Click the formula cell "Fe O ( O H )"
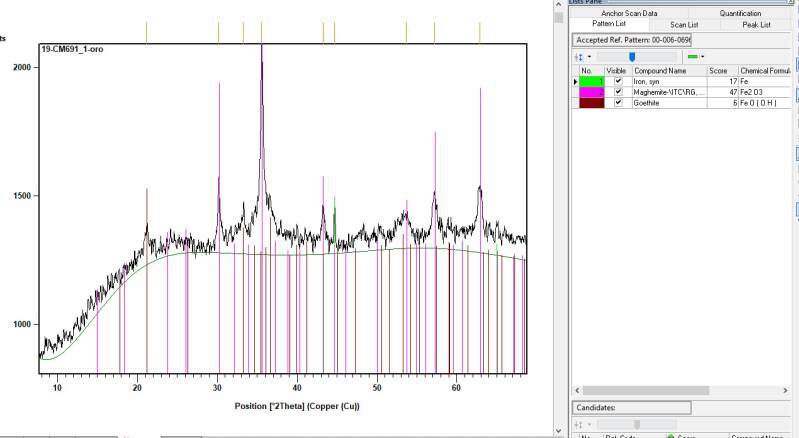The height and width of the screenshot is (438, 799). (x=765, y=103)
